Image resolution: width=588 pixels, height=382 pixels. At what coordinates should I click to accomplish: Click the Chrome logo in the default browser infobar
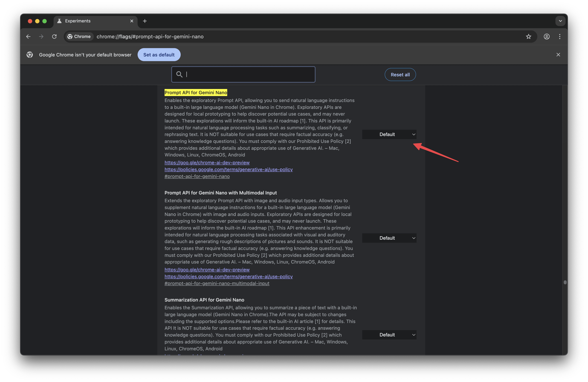[30, 55]
